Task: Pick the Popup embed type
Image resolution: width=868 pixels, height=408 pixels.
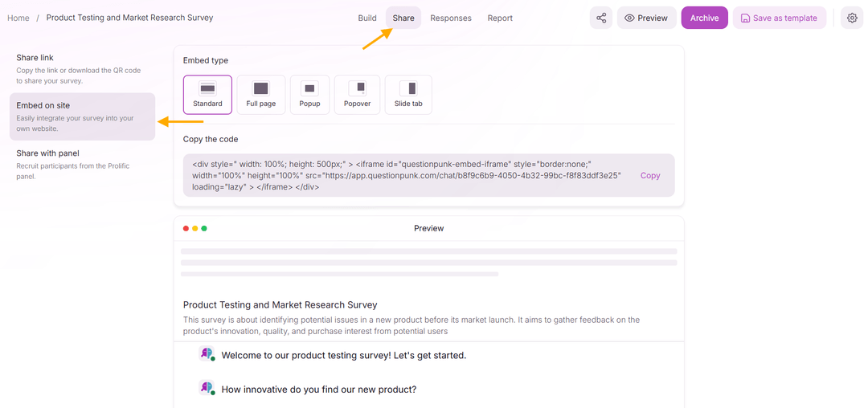Action: pos(309,95)
